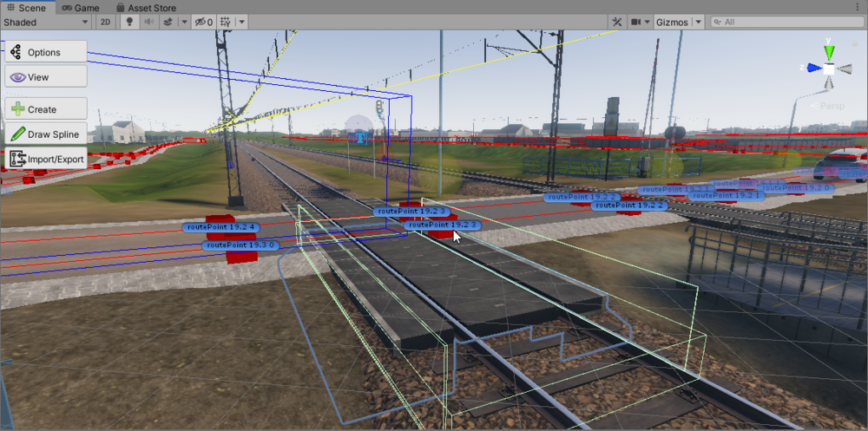Click the blue Z axis gizmo cone

click(814, 68)
